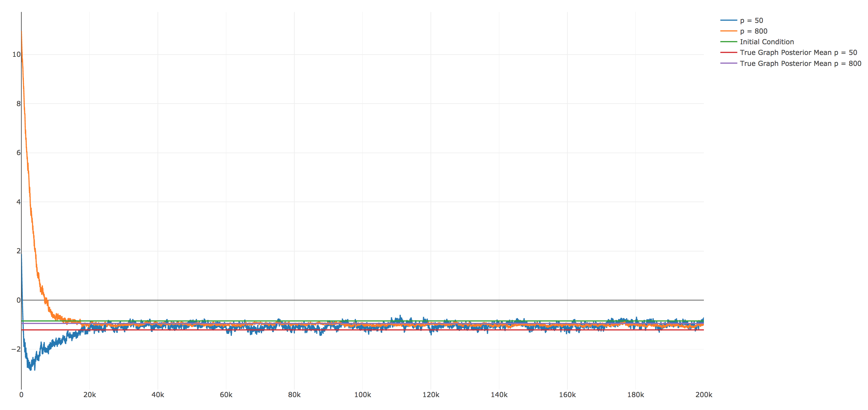Click the red line swatch in legend
The width and height of the screenshot is (868, 410).
tap(728, 53)
